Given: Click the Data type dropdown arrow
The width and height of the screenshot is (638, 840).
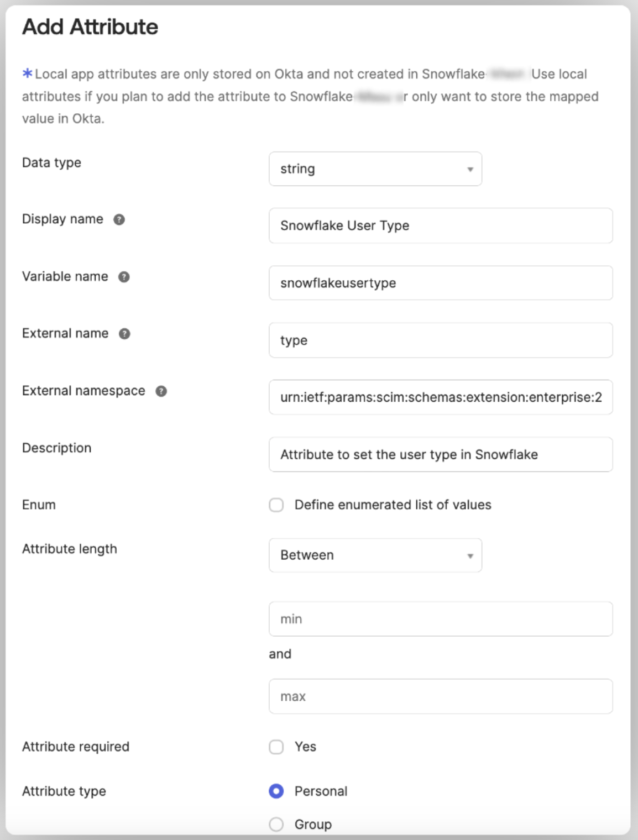Looking at the screenshot, I should [x=470, y=169].
